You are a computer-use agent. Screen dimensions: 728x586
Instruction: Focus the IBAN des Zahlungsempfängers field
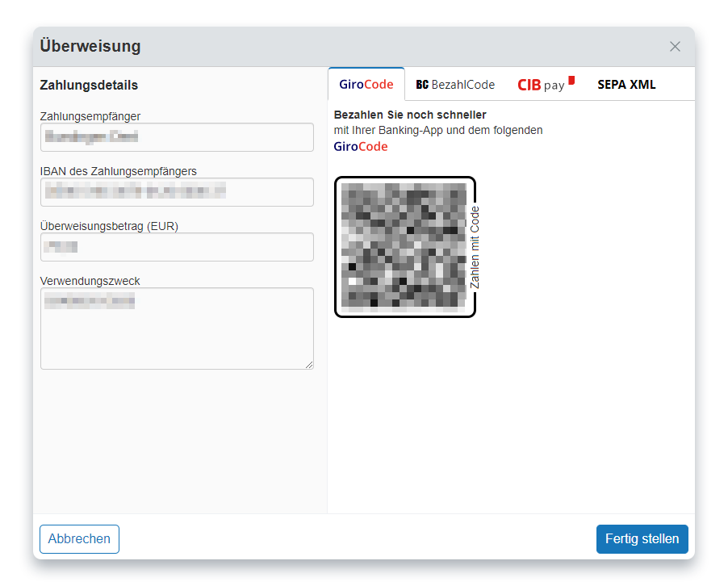[177, 192]
